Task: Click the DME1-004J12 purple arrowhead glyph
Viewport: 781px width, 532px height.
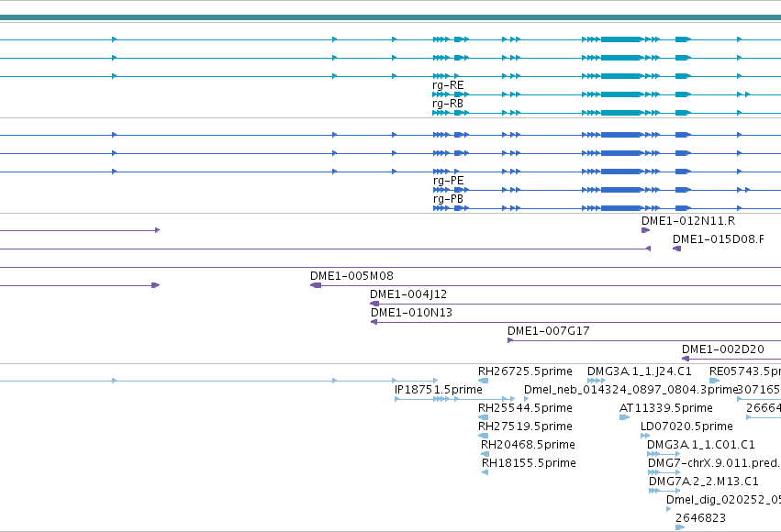Action: point(374,304)
